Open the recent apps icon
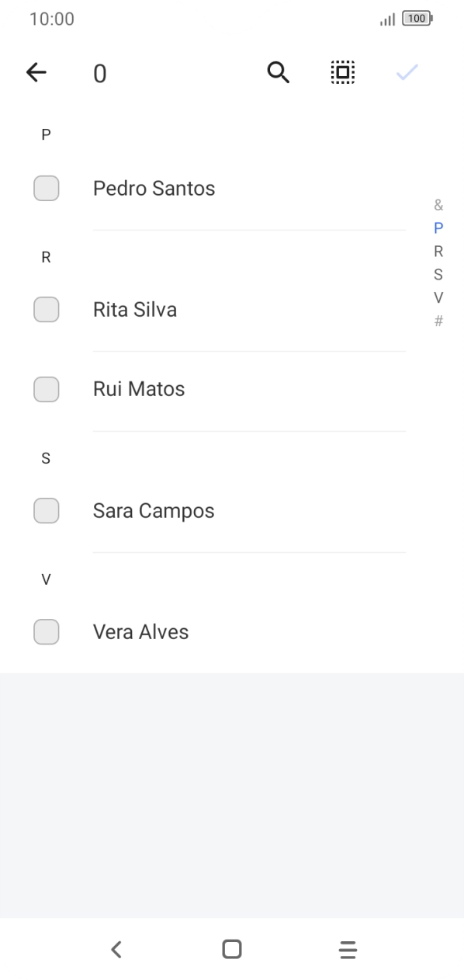The height and width of the screenshot is (980, 464). (347, 949)
